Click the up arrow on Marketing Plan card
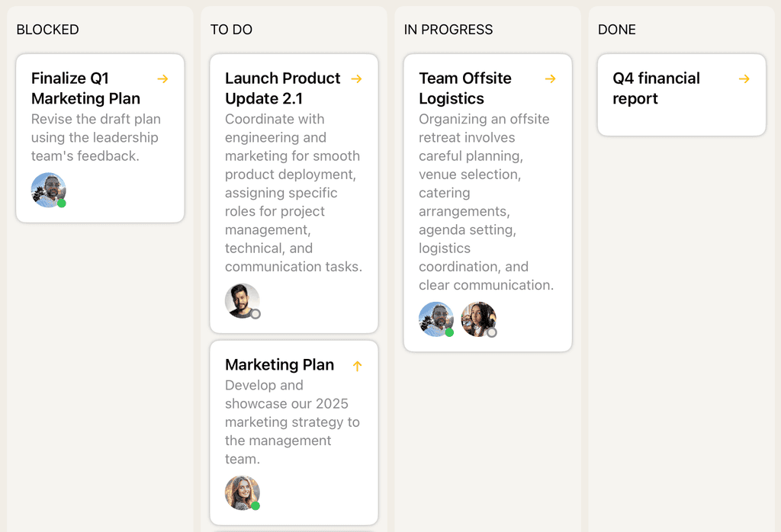The image size is (781, 532). [x=357, y=366]
